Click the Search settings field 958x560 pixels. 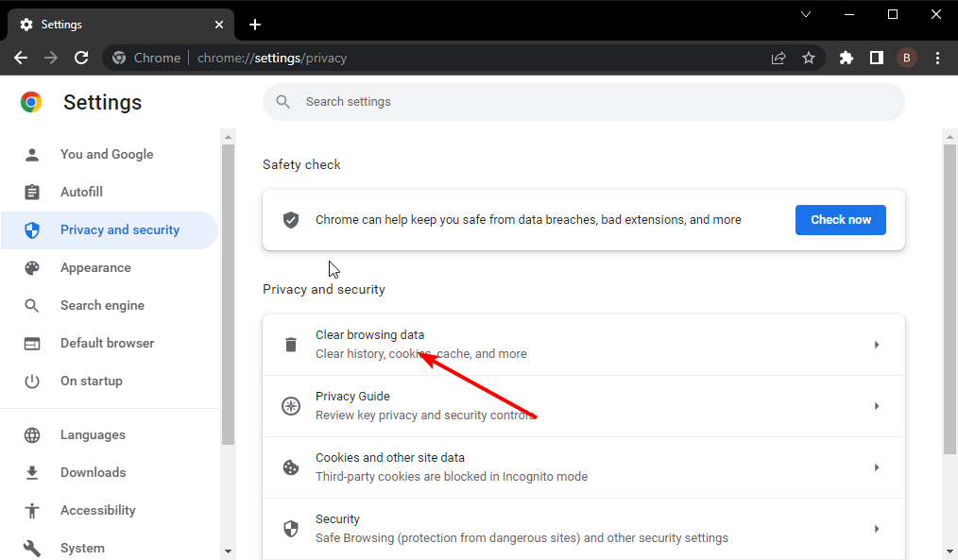pos(584,102)
